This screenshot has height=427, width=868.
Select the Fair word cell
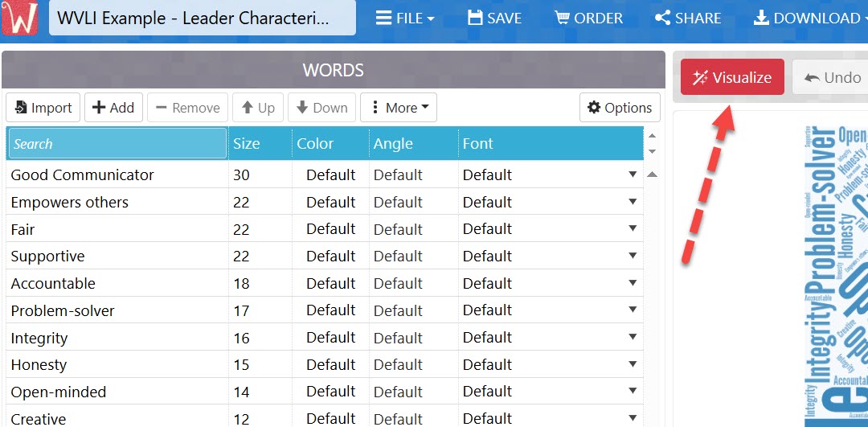[x=117, y=228]
